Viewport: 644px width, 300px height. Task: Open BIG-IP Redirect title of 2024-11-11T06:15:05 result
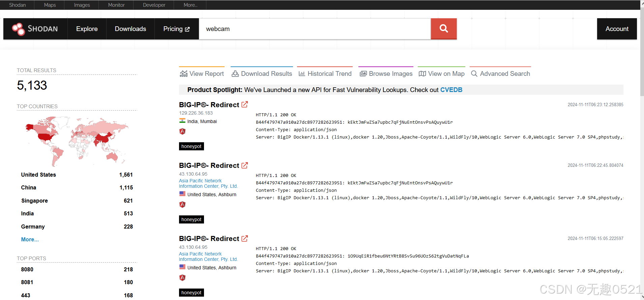pos(209,239)
